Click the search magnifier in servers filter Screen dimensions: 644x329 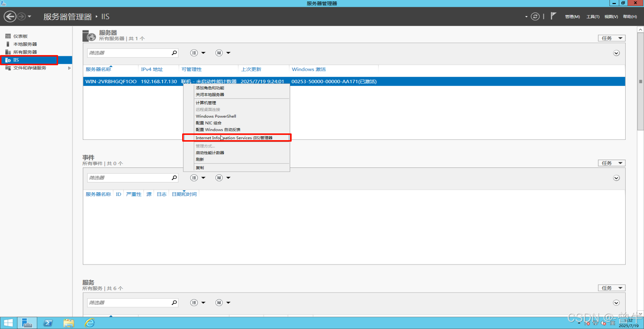click(x=174, y=53)
